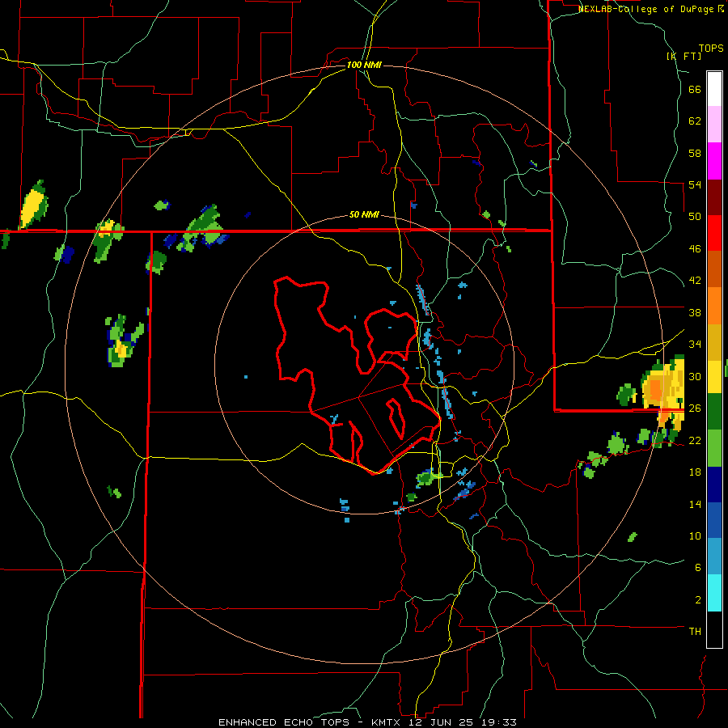
Task: Click the "34" scale value
Action: coord(695,344)
